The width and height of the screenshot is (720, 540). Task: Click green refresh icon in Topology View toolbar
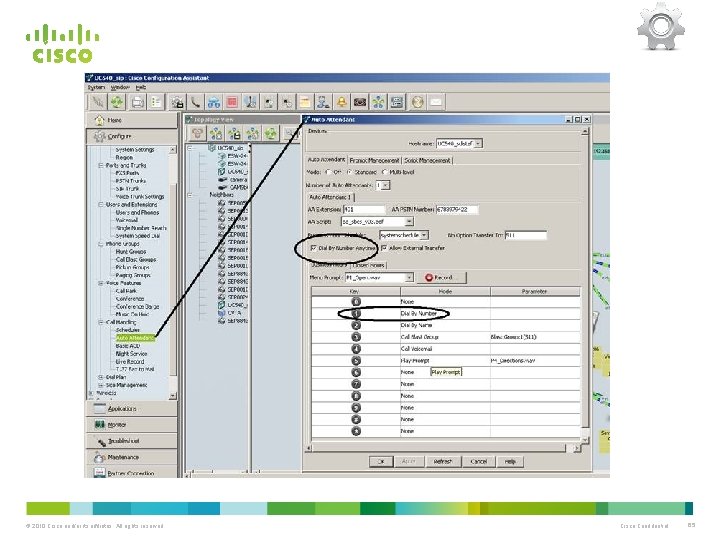[271, 134]
